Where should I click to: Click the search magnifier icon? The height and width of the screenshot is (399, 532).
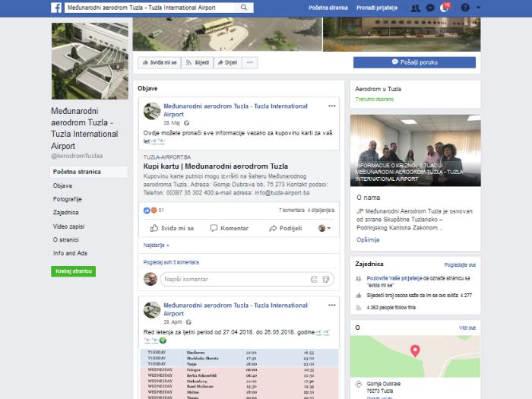coord(244,8)
